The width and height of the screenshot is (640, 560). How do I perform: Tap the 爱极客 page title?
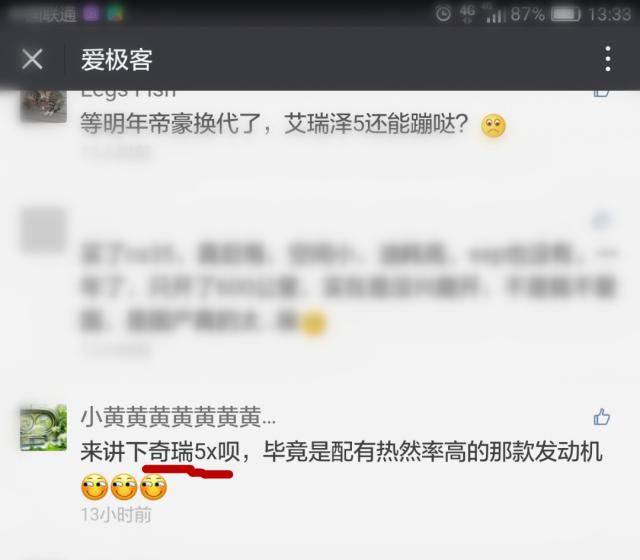pos(117,60)
